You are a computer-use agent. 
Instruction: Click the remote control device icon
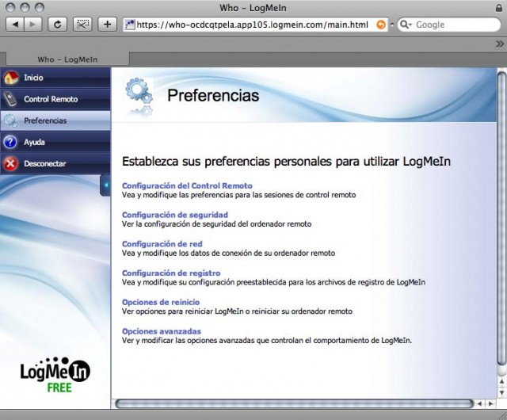click(x=10, y=99)
